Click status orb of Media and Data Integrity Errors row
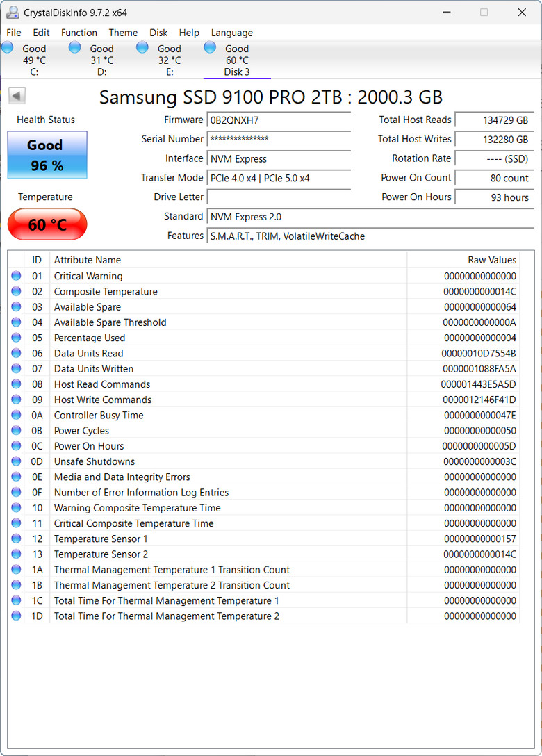 click(x=17, y=477)
